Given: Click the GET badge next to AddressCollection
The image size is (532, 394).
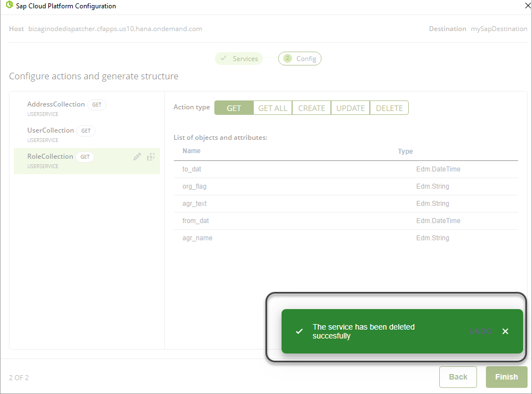Looking at the screenshot, I should pyautogui.click(x=97, y=105).
